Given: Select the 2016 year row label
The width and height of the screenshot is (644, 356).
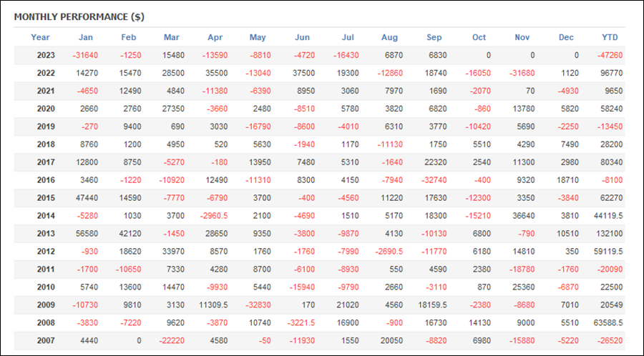Looking at the screenshot, I should coord(46,180).
